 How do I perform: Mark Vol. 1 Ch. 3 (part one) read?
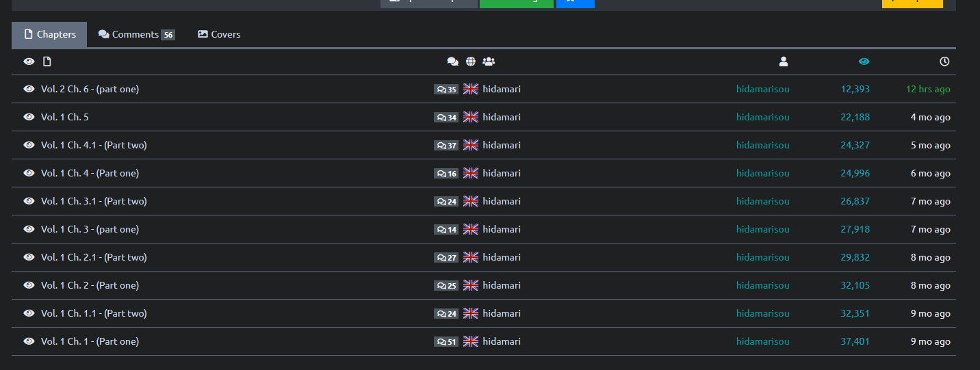29,229
